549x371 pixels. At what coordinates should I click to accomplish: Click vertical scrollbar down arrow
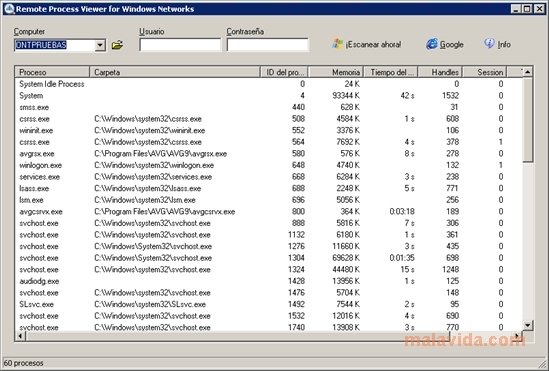point(528,325)
